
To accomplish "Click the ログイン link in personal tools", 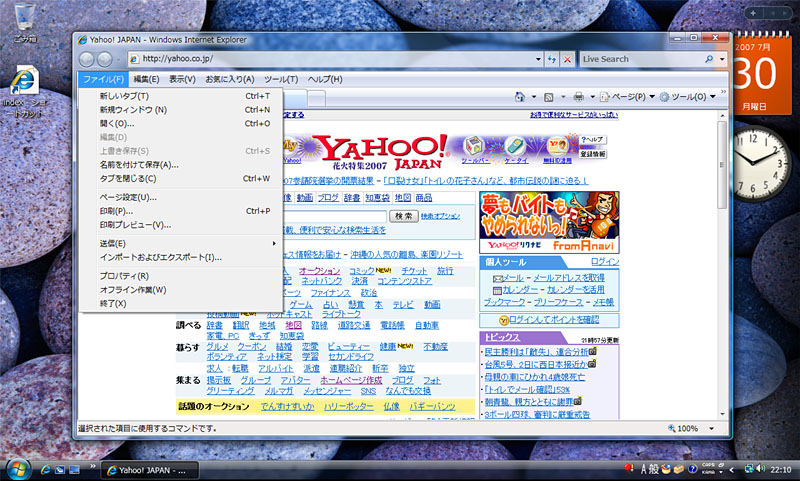I will (x=605, y=262).
